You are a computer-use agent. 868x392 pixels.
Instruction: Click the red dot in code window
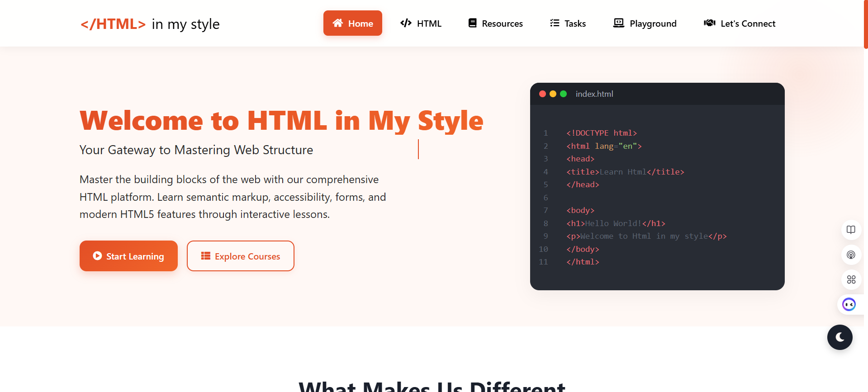tap(542, 94)
